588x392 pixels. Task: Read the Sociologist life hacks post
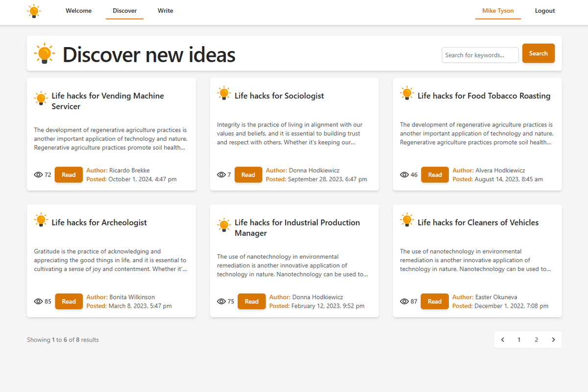248,175
